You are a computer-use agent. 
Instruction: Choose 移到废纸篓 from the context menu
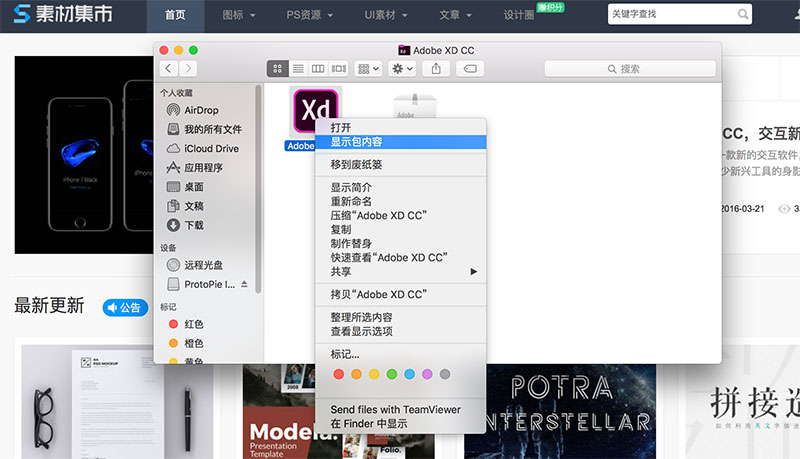coord(401,164)
